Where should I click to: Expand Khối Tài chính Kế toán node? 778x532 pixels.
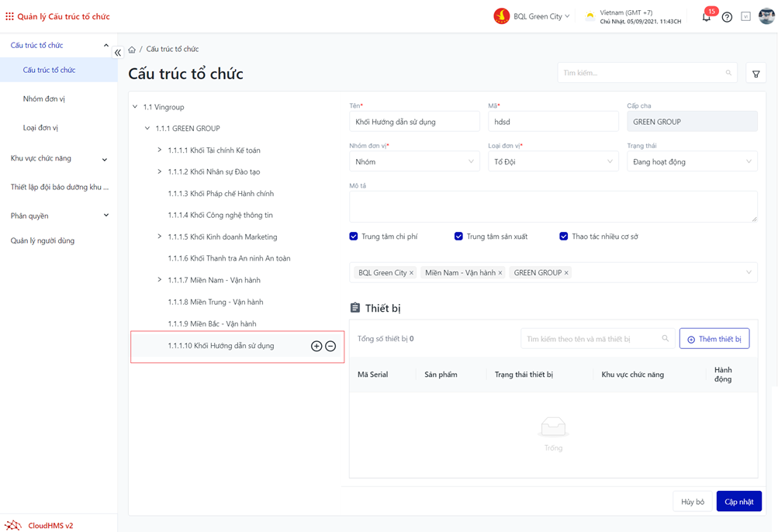tap(160, 150)
